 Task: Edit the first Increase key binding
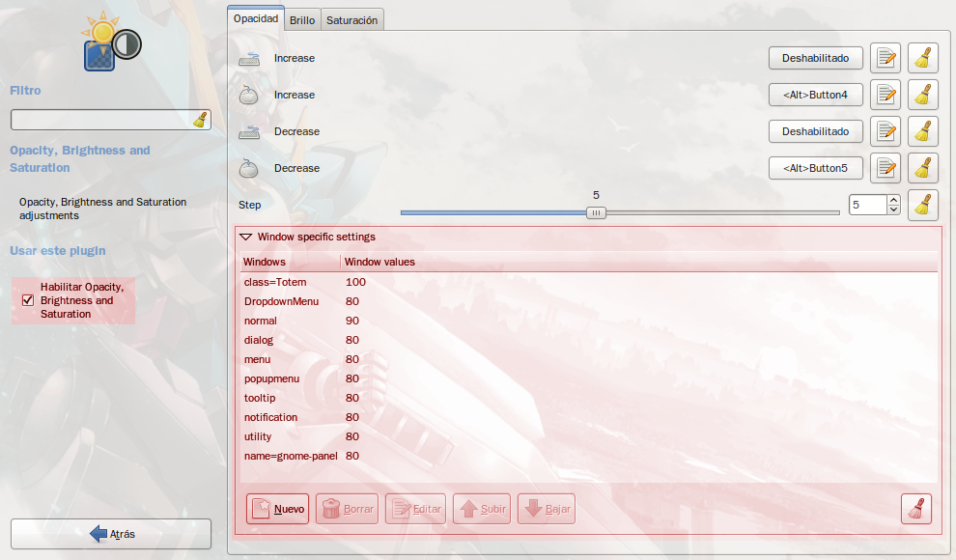coord(886,58)
